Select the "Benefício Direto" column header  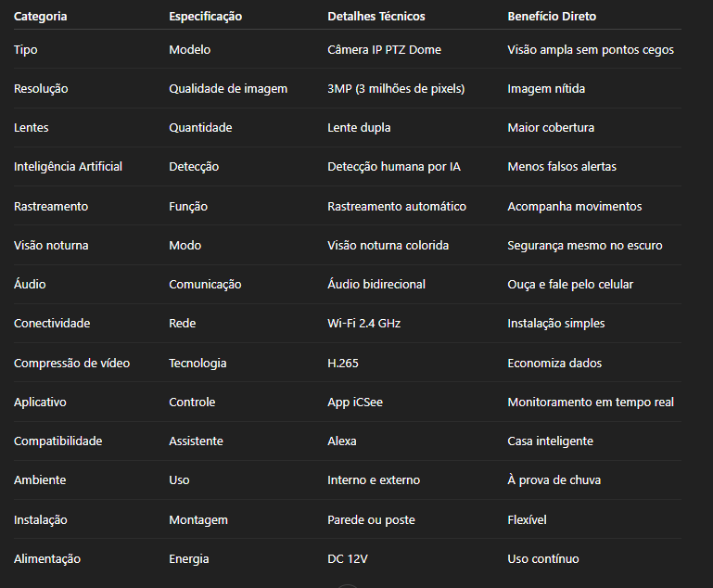coord(552,17)
